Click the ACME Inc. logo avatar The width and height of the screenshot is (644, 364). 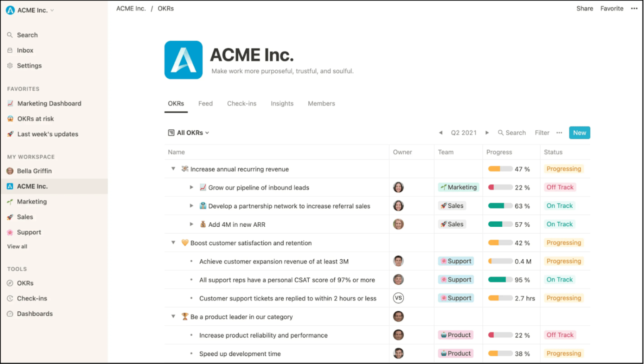point(183,60)
